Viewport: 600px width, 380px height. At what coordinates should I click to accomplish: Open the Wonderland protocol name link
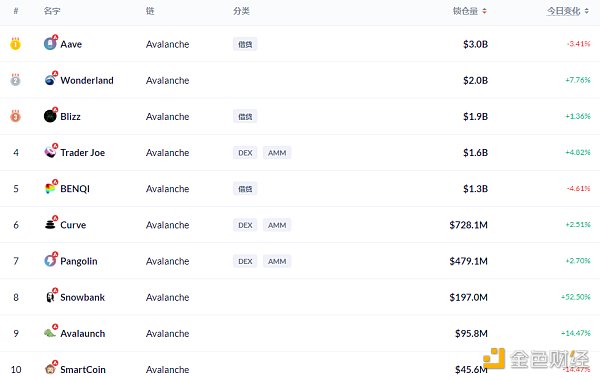[x=87, y=80]
